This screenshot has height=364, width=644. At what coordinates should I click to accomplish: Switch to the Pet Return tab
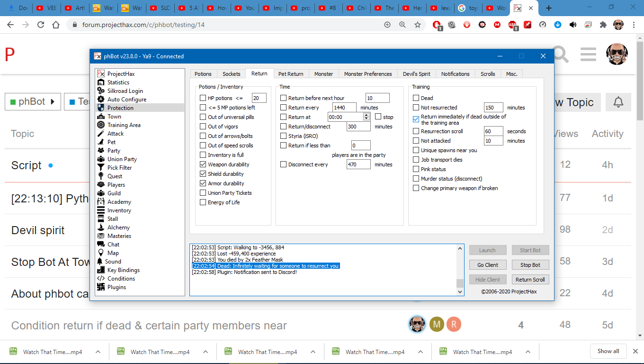(290, 74)
